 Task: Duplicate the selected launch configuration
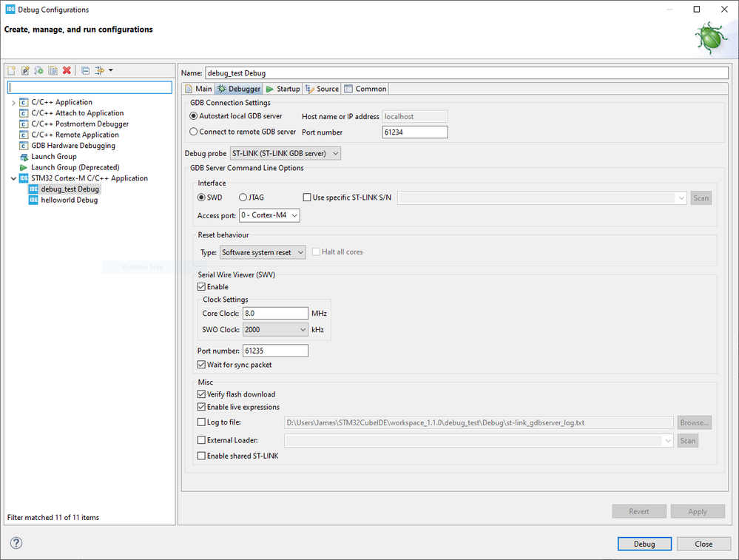tap(53, 70)
